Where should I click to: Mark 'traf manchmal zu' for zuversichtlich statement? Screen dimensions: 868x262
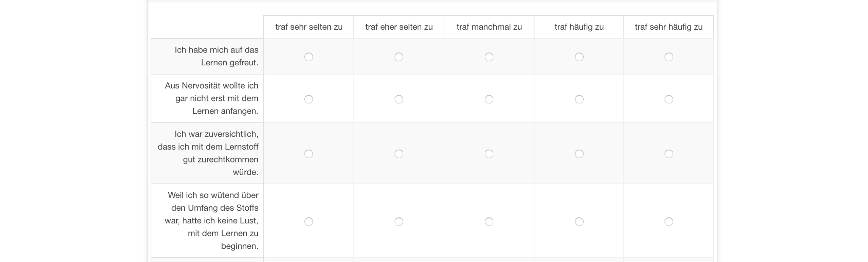(489, 154)
